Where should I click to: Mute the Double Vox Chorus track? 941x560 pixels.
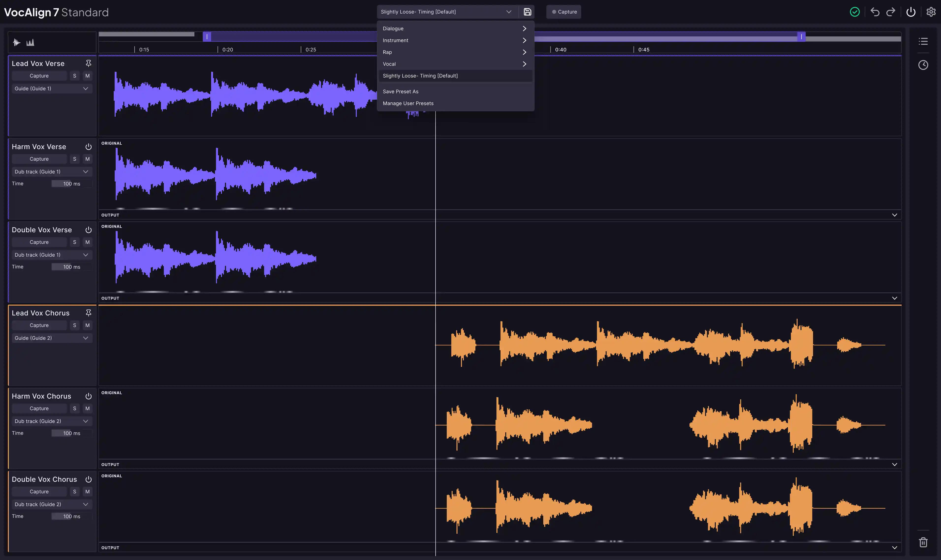[88, 491]
